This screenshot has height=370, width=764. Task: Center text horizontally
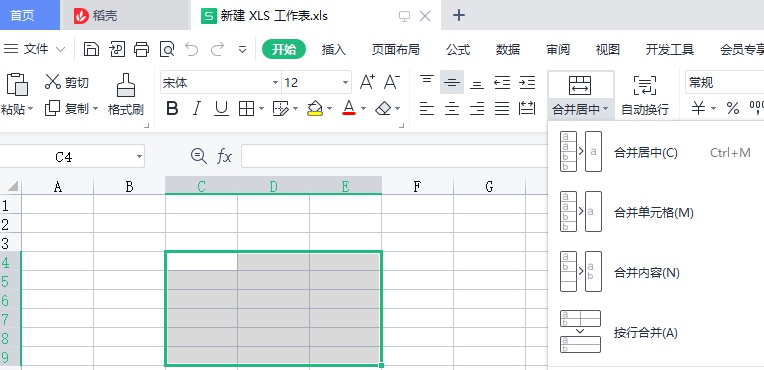pos(452,108)
